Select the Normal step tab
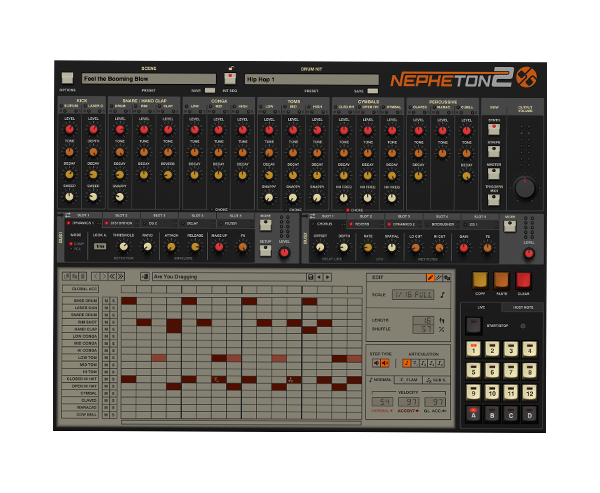 click(380, 380)
